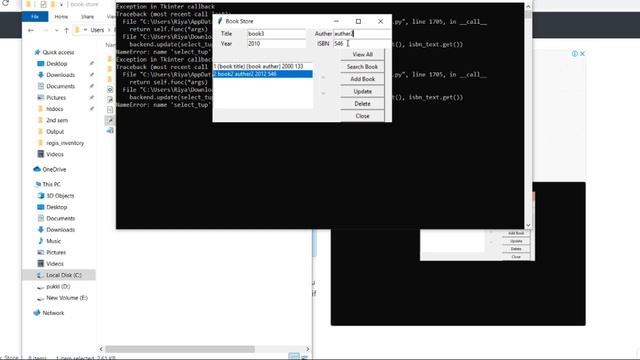640x360 pixels.
Task: Select the pukkl (D:) drive
Action: pos(58,287)
